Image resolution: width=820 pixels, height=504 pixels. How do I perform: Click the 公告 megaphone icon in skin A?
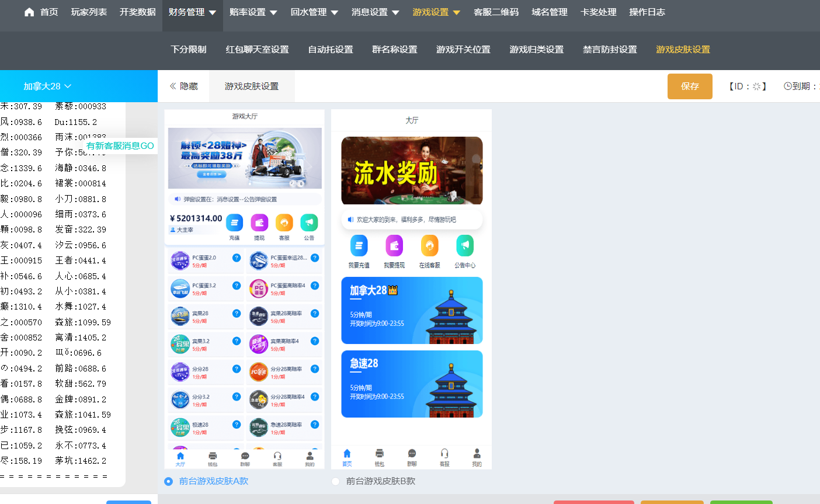pos(309,223)
